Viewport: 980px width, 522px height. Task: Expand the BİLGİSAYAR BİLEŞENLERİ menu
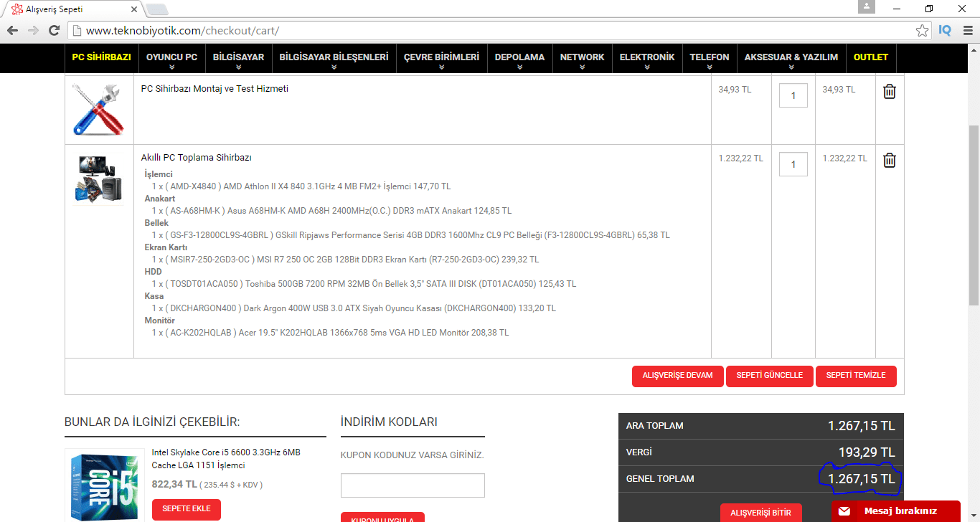[334, 57]
